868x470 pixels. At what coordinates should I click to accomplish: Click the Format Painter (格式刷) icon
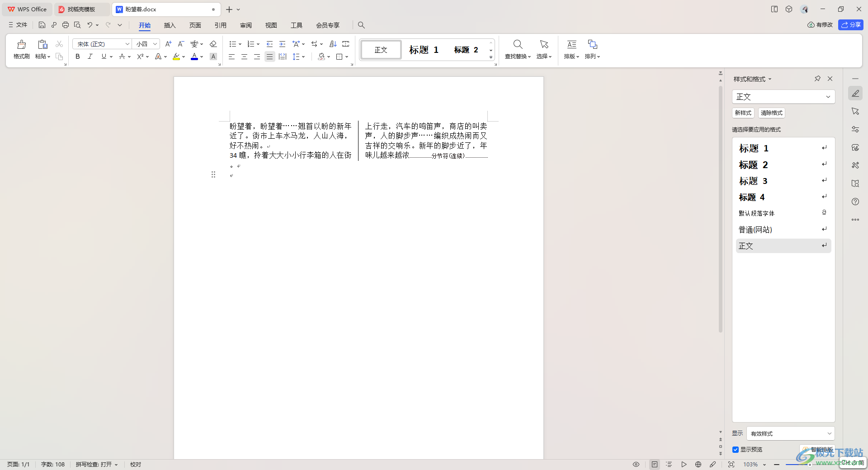point(21,44)
